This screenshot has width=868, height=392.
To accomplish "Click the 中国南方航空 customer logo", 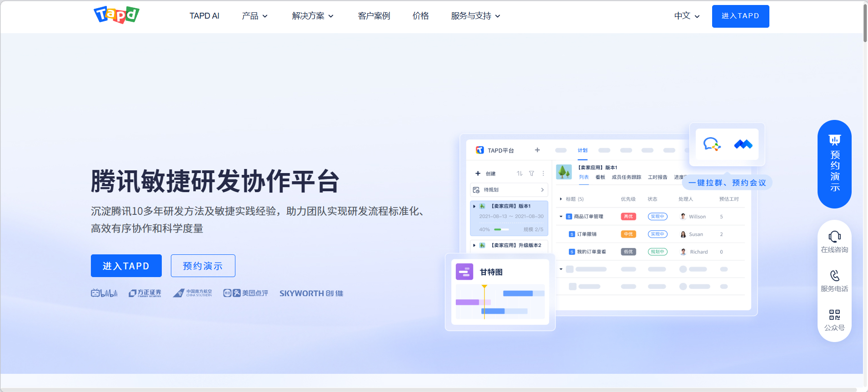I will coord(192,293).
